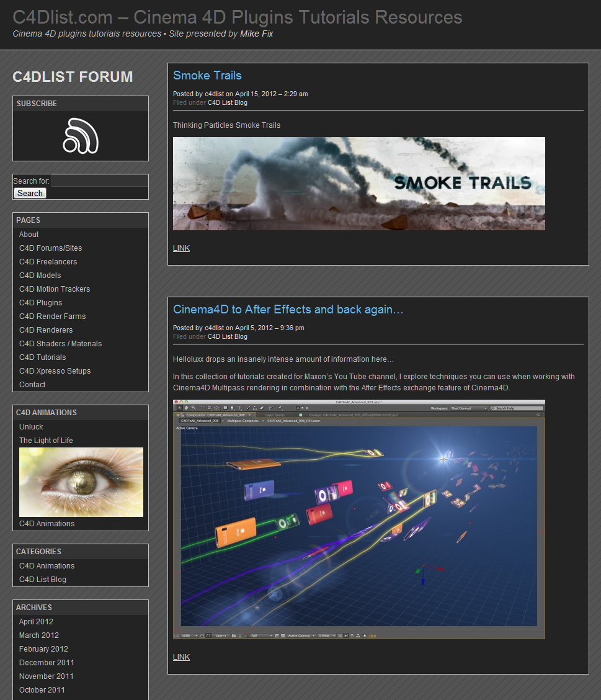Open C4D Shaders / Materials page
This screenshot has width=601, height=700.
point(61,344)
